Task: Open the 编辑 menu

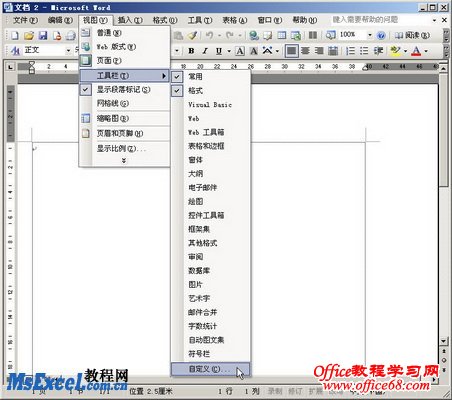Action: point(60,20)
